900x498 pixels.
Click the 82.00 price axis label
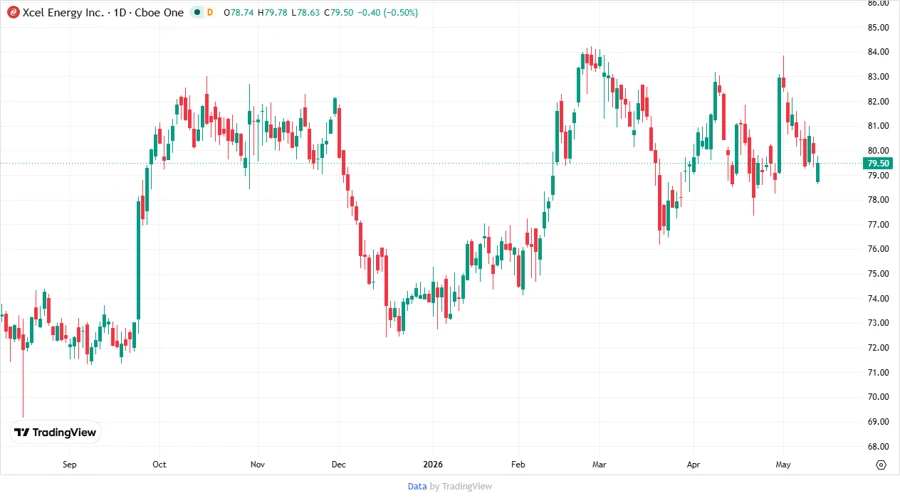(x=878, y=102)
